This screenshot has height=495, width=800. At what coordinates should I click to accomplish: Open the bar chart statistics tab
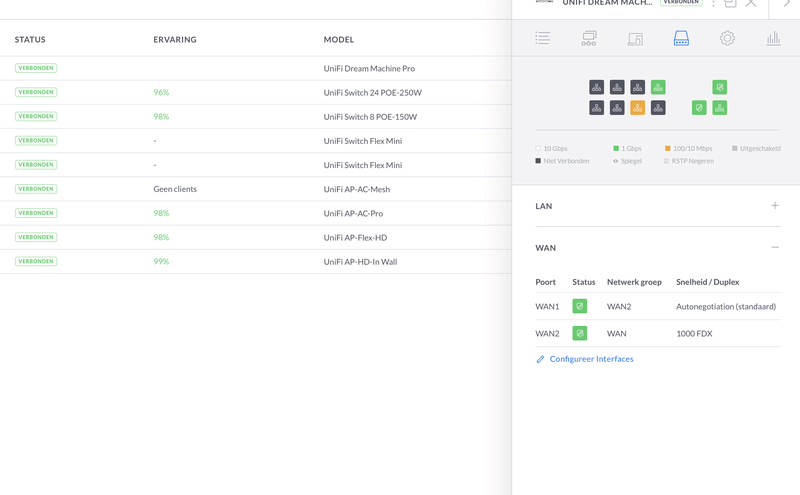773,38
